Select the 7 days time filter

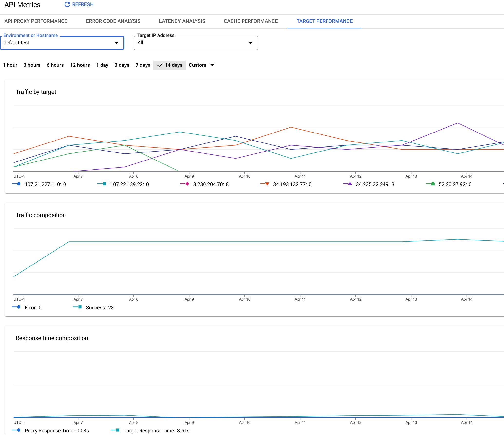[x=143, y=65]
